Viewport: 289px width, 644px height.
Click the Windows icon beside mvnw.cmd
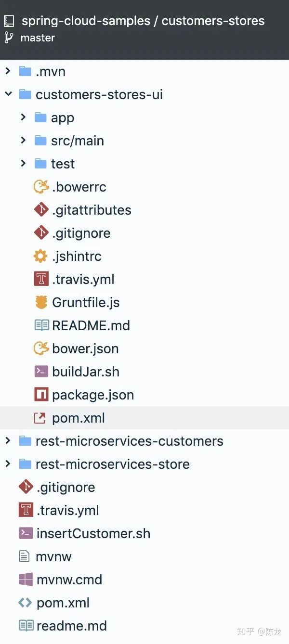click(x=26, y=580)
